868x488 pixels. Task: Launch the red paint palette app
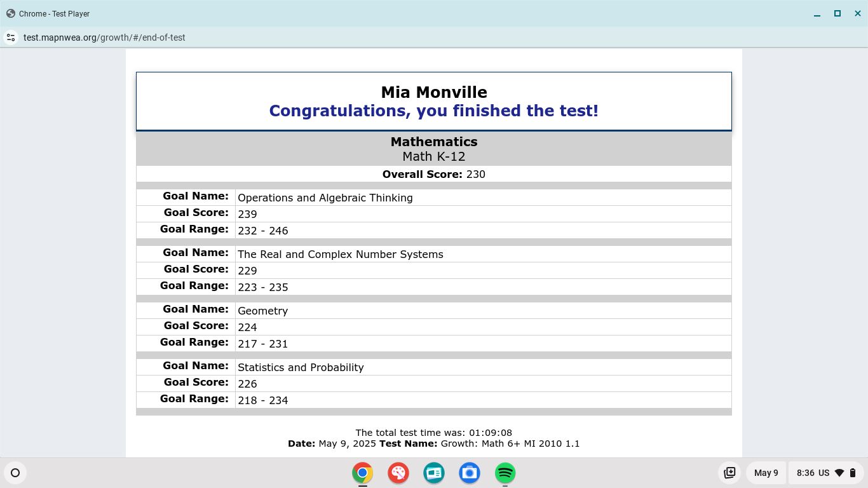pyautogui.click(x=398, y=473)
